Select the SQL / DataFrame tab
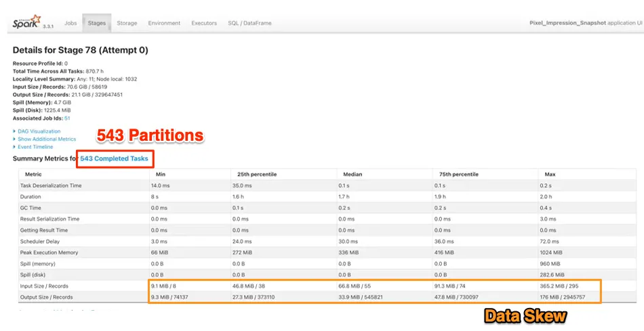Image resolution: width=644 pixels, height=331 pixels. tap(249, 23)
